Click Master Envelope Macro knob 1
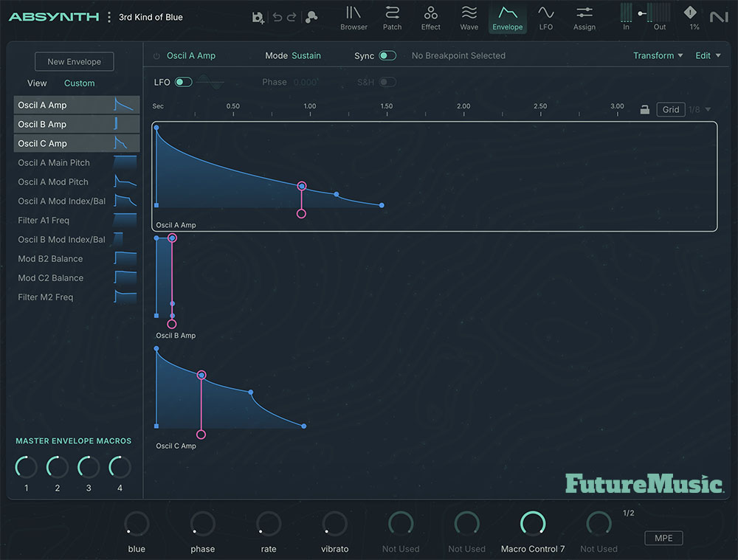The image size is (738, 560). 26,467
